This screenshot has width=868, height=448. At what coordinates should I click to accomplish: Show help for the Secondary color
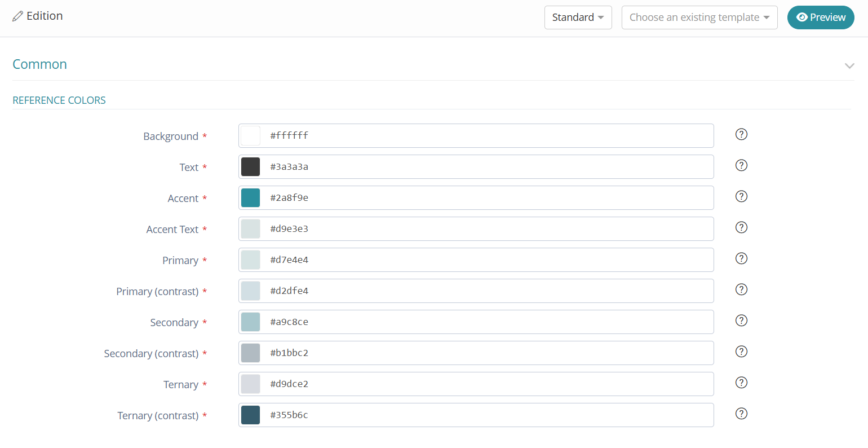pos(741,320)
